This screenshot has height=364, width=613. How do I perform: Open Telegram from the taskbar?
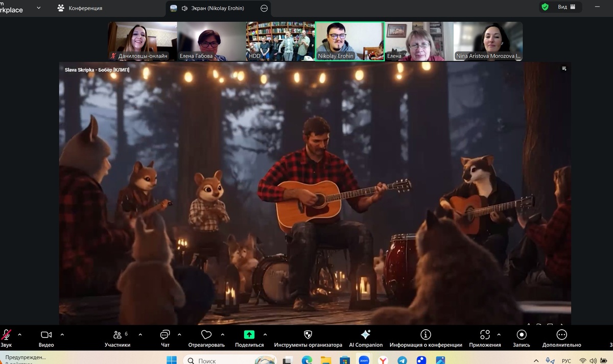pos(402,360)
